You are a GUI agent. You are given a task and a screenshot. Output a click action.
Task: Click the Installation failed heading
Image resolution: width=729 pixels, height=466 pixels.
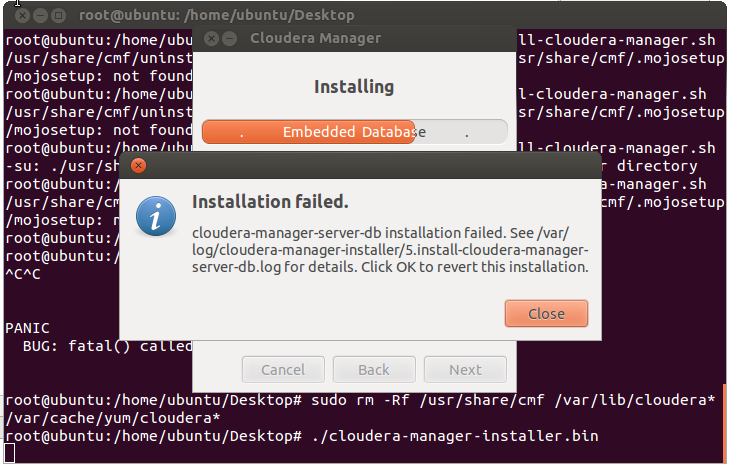coord(270,201)
